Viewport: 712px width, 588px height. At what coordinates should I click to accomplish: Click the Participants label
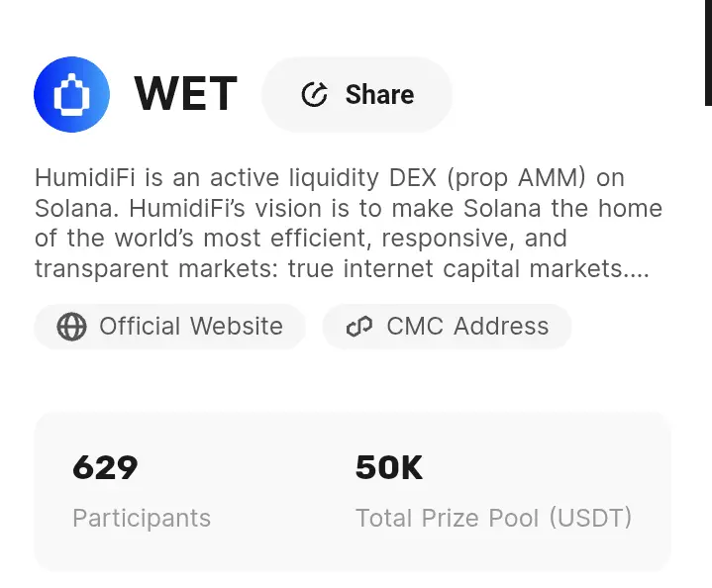[x=142, y=518]
